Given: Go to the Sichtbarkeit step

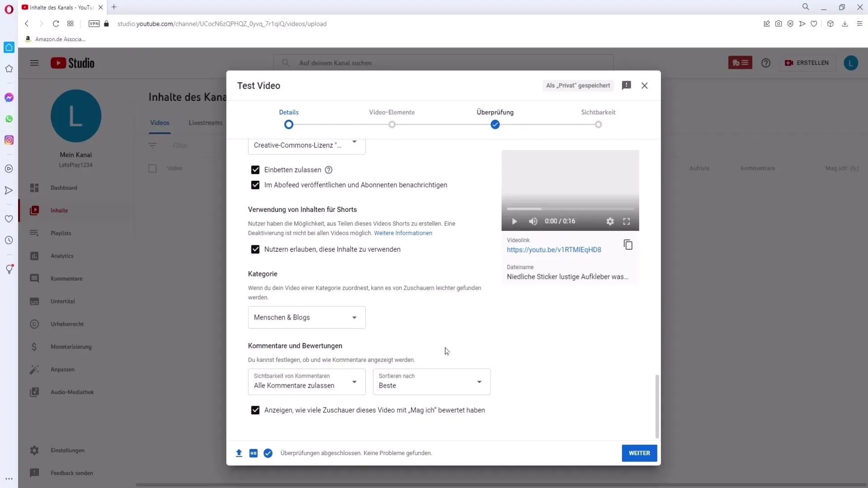Looking at the screenshot, I should [598, 118].
